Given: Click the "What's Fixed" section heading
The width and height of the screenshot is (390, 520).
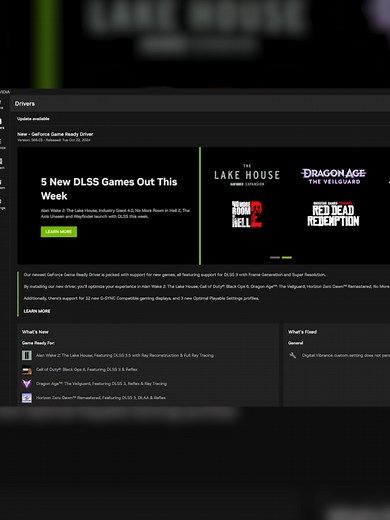Looking at the screenshot, I should (302, 332).
